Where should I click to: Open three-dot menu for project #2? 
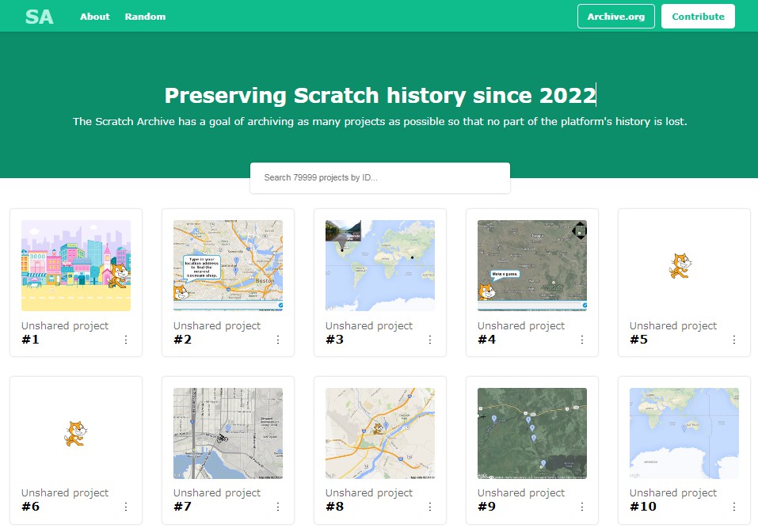[x=278, y=340]
